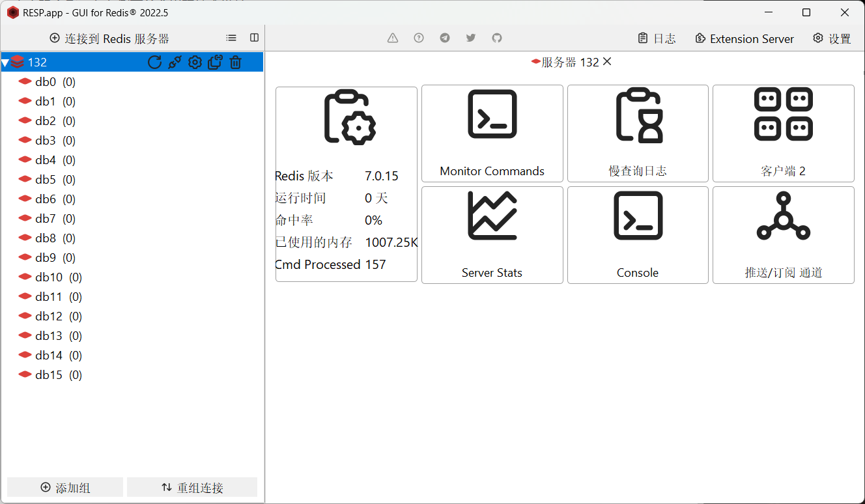
Task: Open 132 connection settings gear icon
Action: (195, 62)
